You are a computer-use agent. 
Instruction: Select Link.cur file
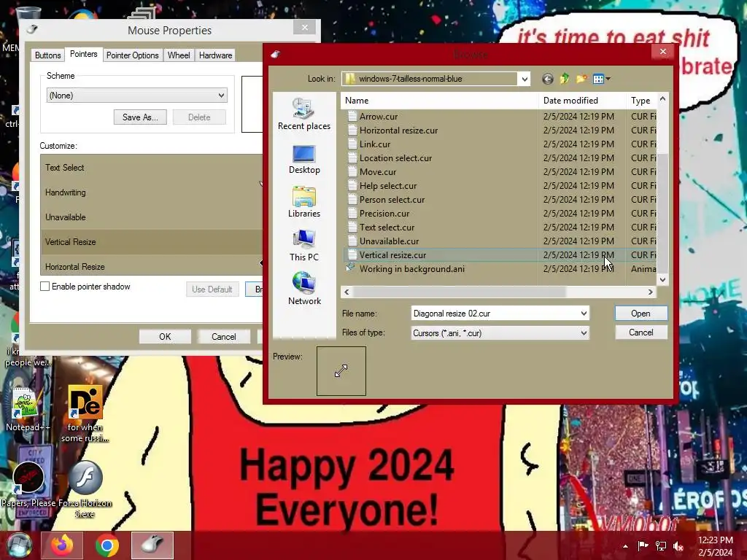pos(500,144)
